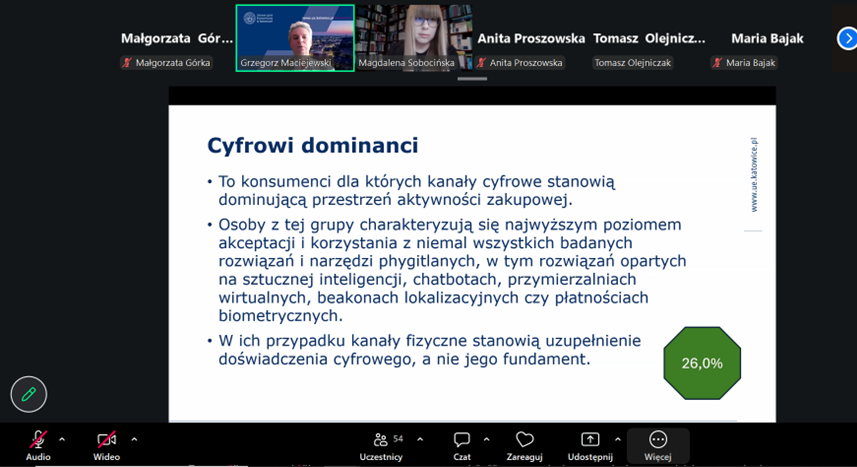Open the Zareaguj reactions heart icon
Viewport: 857px width, 467px height.
[x=524, y=442]
